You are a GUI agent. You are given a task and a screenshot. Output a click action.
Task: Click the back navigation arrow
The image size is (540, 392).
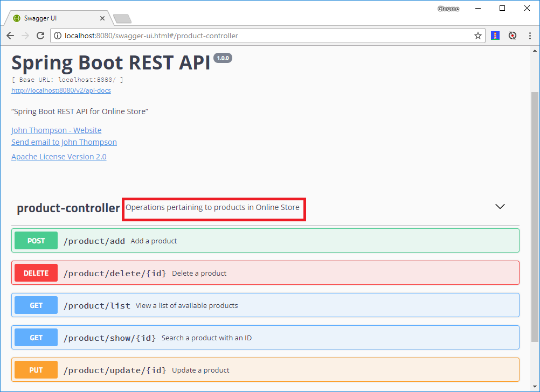pos(10,36)
